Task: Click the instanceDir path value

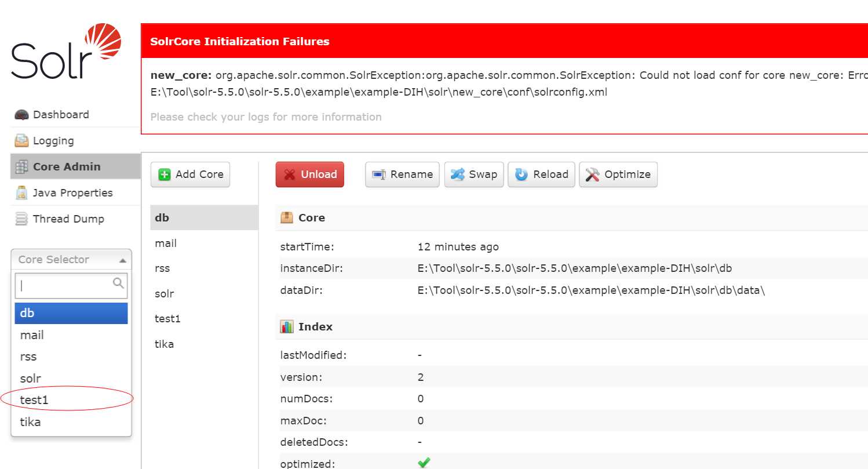Action: click(x=575, y=268)
